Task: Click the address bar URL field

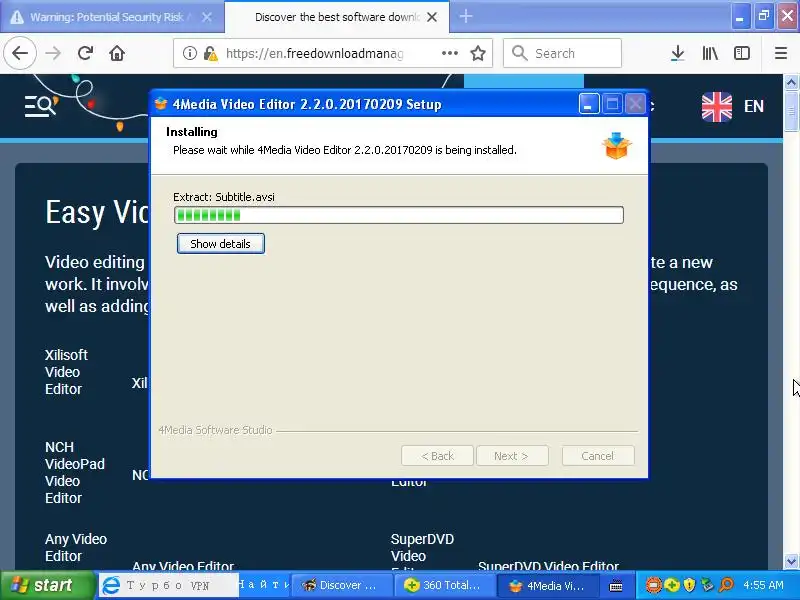Action: [x=314, y=53]
